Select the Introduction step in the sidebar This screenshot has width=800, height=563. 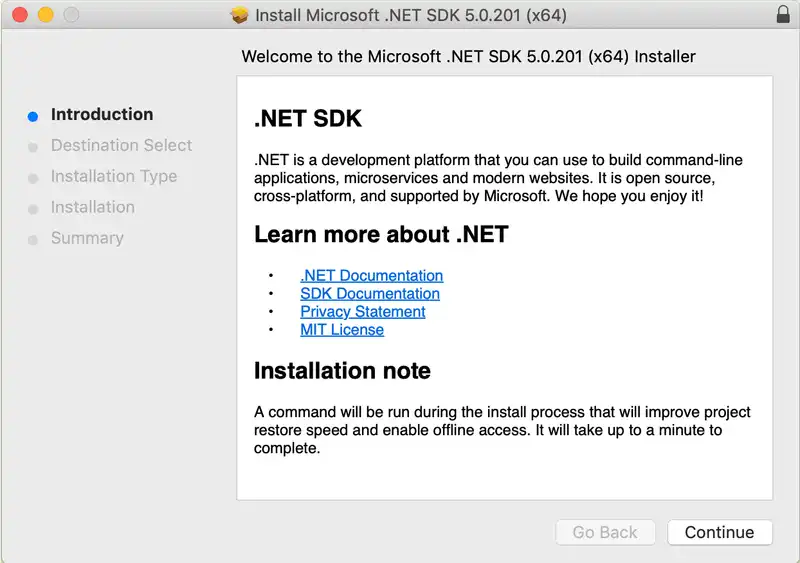(x=102, y=115)
